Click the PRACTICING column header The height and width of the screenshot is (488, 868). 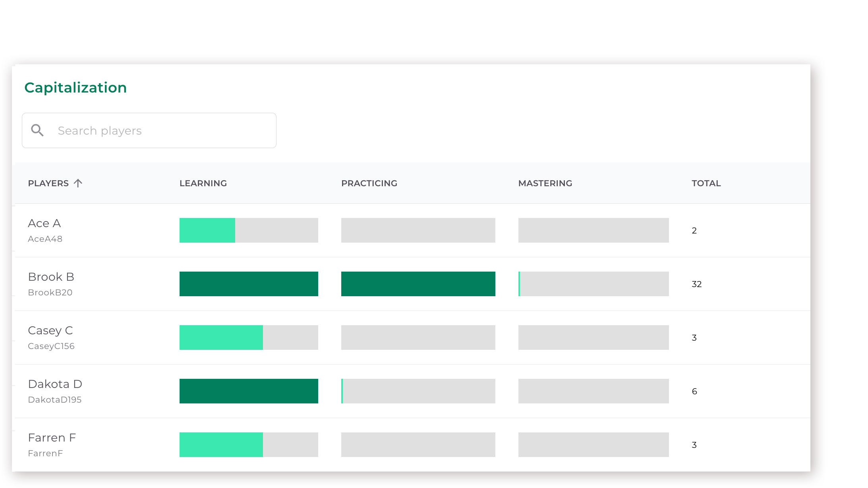[x=369, y=183]
